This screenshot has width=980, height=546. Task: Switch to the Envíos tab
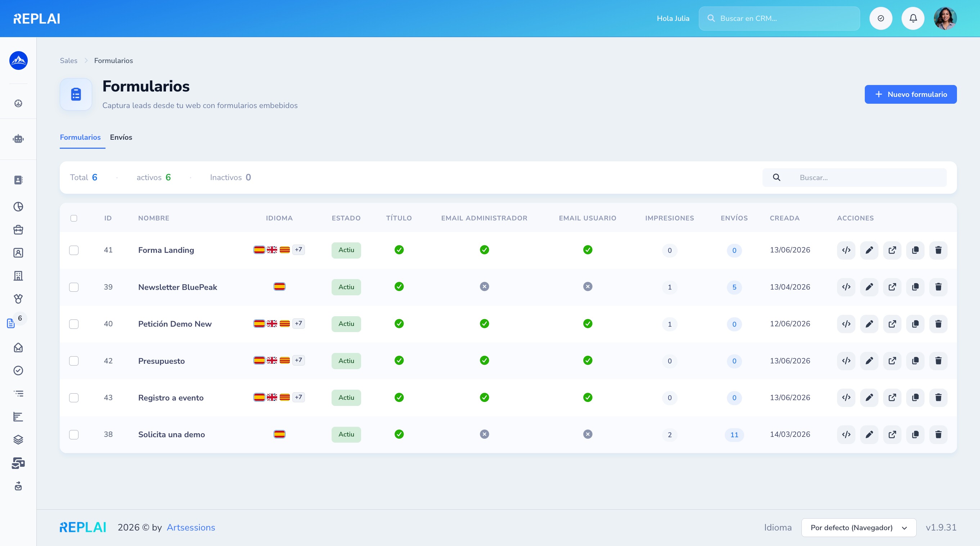pyautogui.click(x=121, y=137)
